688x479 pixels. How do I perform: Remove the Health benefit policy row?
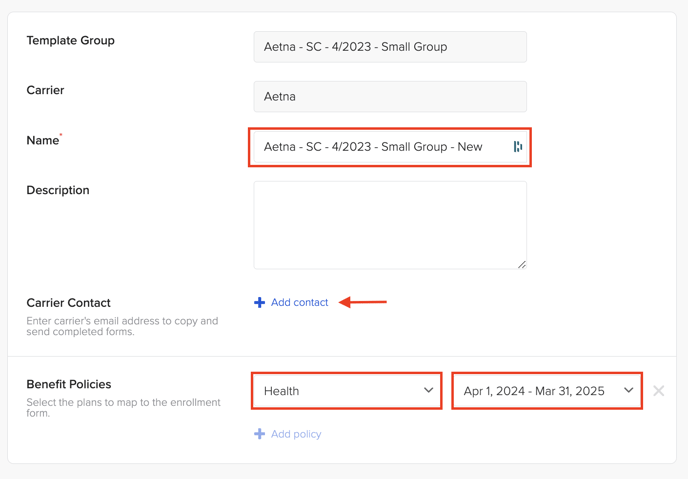658,391
